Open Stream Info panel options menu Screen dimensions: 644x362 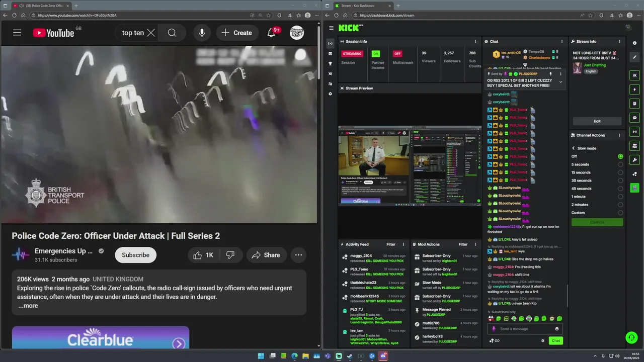coord(620,41)
